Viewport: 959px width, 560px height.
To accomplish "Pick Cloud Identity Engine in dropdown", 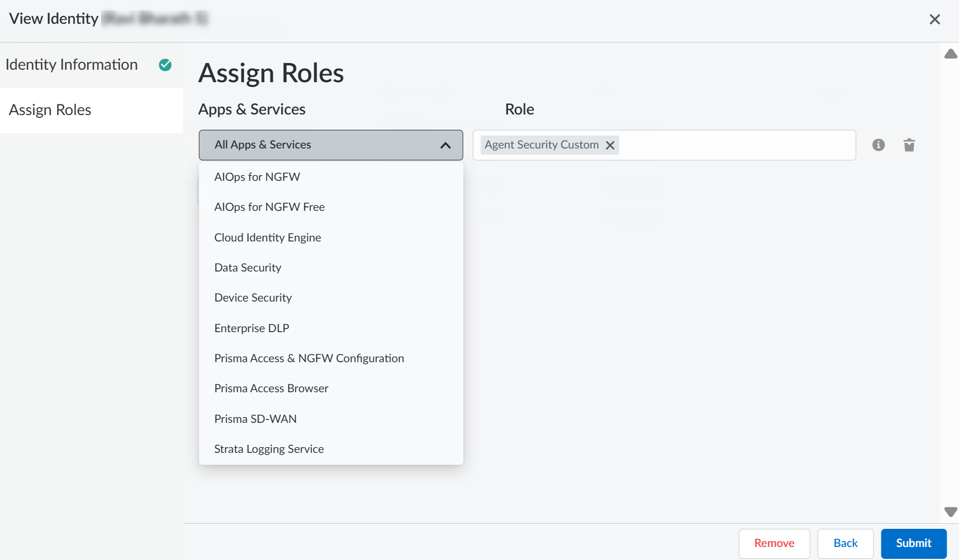I will click(x=268, y=237).
